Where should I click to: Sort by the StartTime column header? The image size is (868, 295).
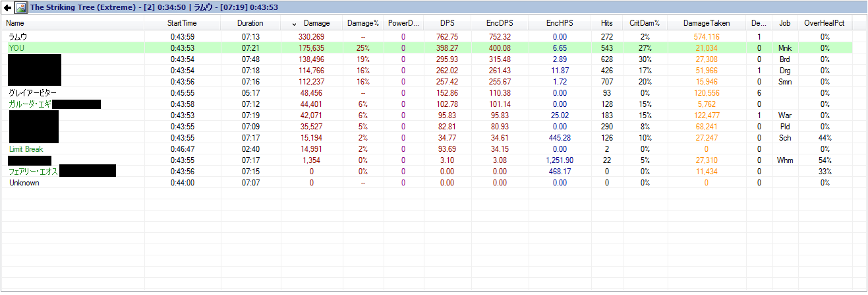pos(182,23)
